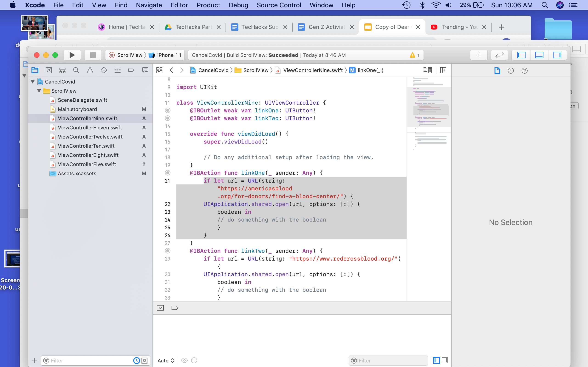The width and height of the screenshot is (588, 367).
Task: Click the Add Editor on Right icon
Action: pyautogui.click(x=443, y=70)
